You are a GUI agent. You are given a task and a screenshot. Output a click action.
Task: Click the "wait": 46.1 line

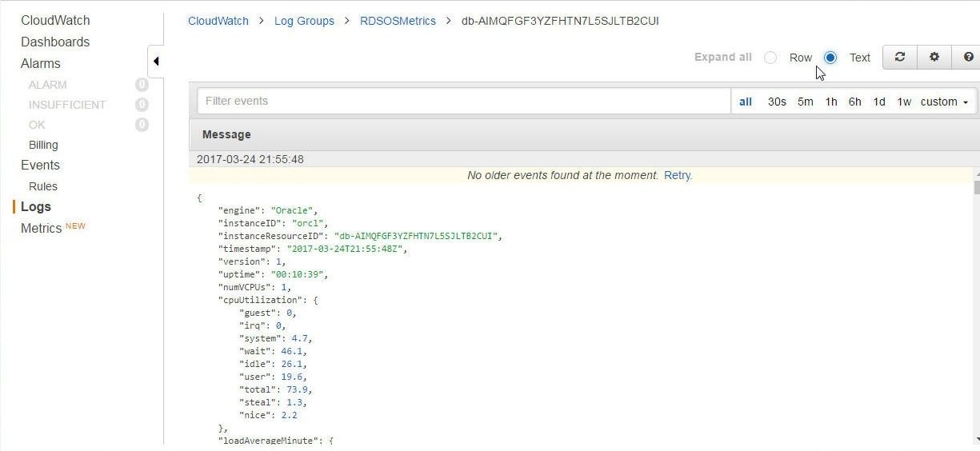pyautogui.click(x=273, y=351)
